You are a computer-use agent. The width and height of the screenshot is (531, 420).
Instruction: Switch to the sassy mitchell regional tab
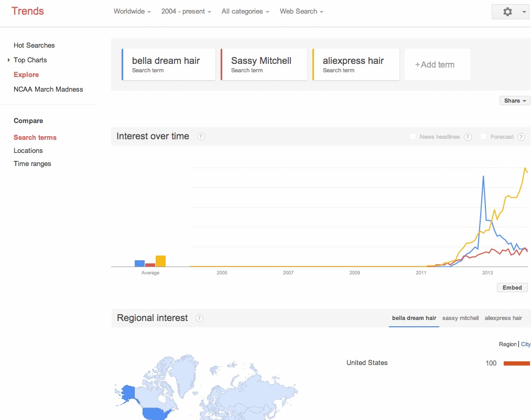[x=460, y=318]
